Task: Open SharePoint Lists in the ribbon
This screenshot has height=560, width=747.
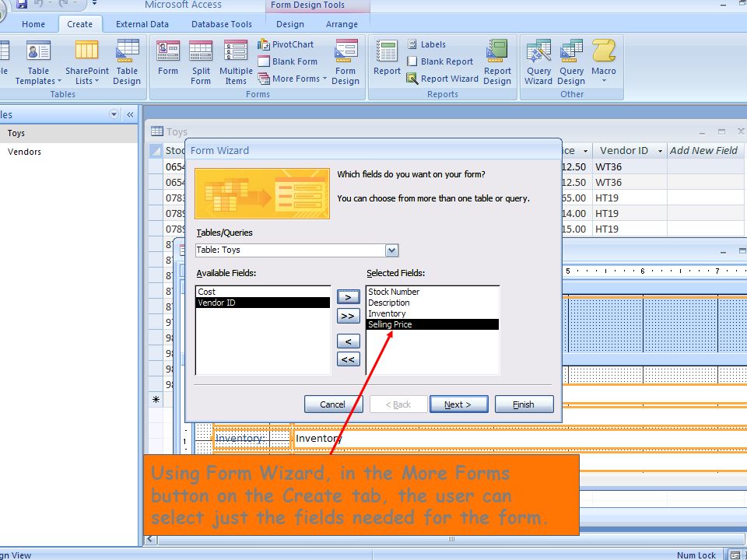Action: click(86, 63)
